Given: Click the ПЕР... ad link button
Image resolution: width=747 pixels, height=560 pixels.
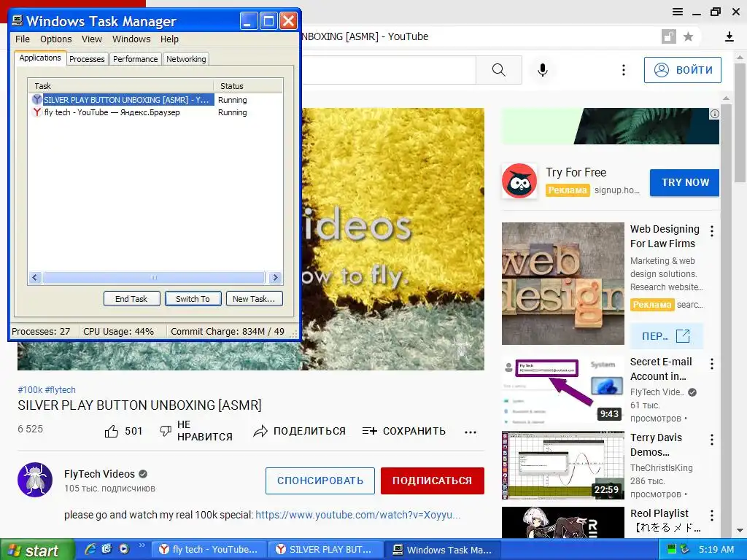Looking at the screenshot, I should tap(667, 336).
